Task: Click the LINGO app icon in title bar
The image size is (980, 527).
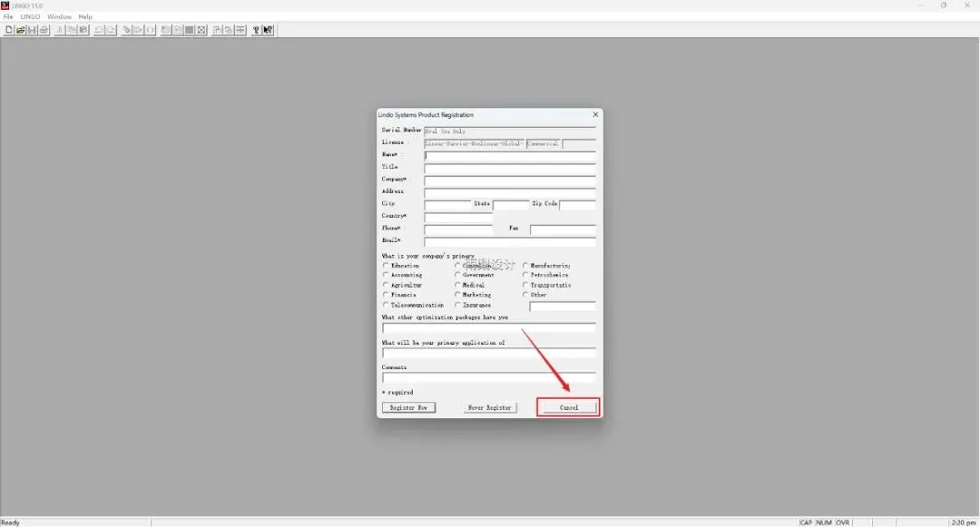Action: [x=5, y=5]
